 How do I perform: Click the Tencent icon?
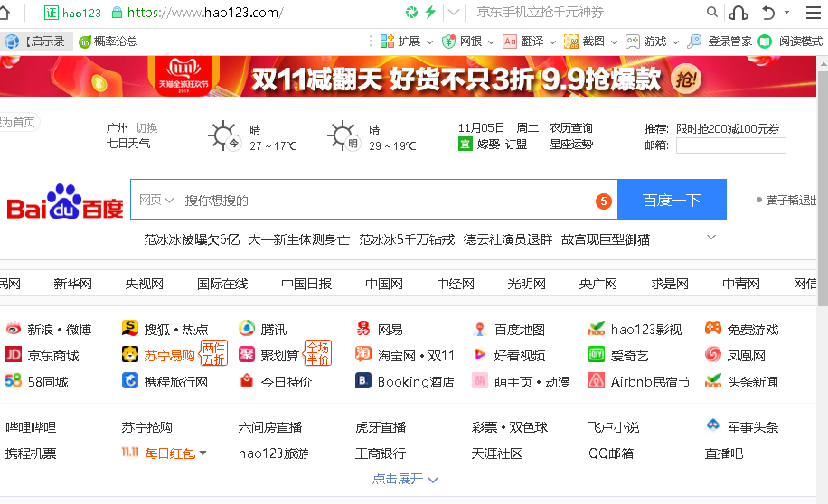click(x=247, y=328)
